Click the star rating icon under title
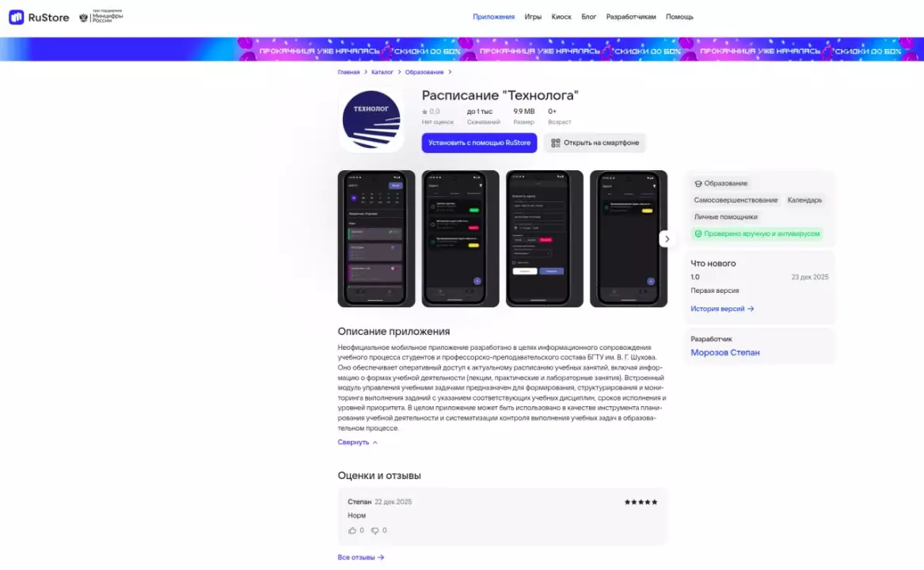924x570 pixels. (425, 112)
